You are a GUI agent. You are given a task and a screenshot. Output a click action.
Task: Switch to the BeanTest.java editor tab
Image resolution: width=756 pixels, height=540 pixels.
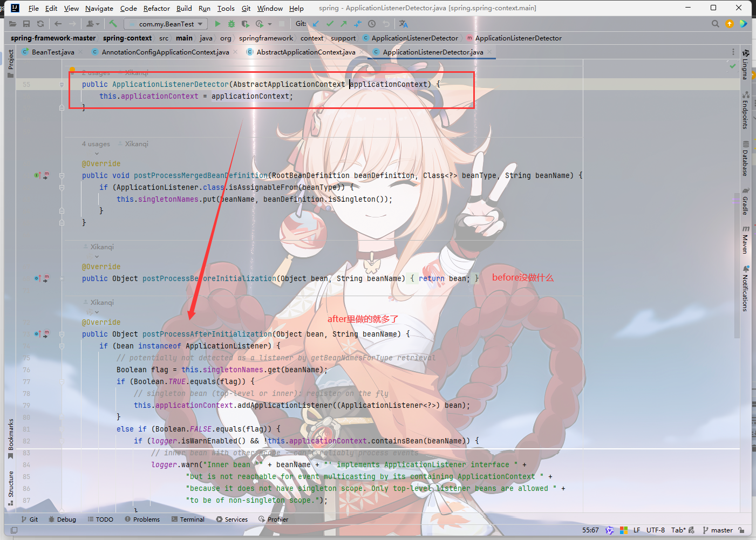pyautogui.click(x=53, y=52)
